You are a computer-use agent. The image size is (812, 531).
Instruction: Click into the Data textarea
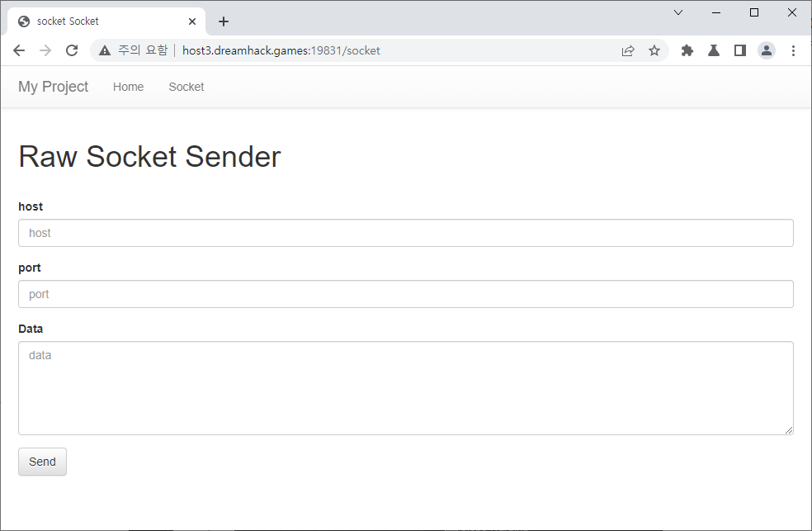click(x=405, y=387)
